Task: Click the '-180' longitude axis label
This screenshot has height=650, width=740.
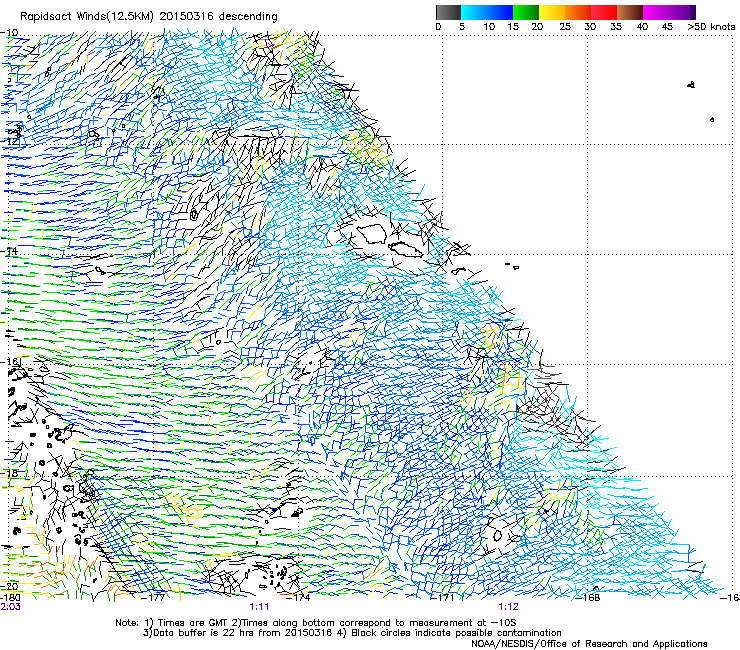Action: click(11, 598)
